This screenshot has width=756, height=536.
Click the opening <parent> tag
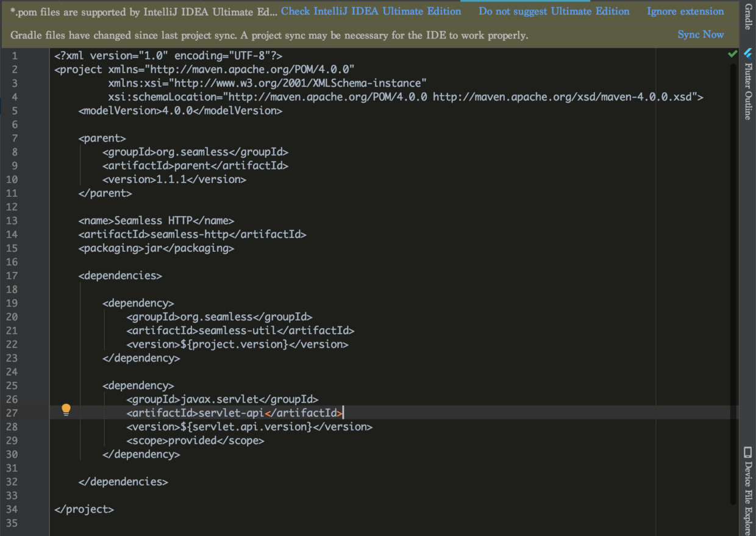pyautogui.click(x=102, y=138)
